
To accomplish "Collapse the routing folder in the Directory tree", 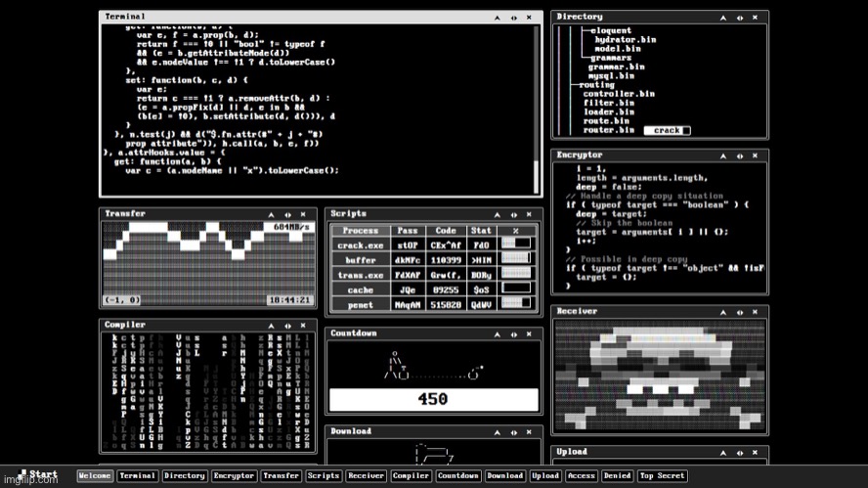I will (595, 85).
